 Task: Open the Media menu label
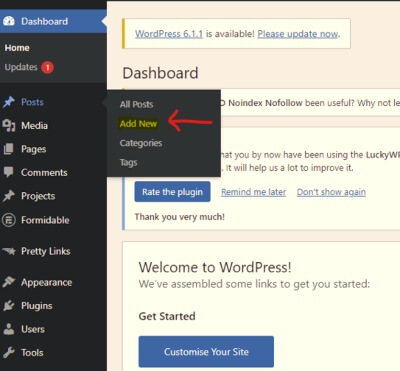pos(34,126)
